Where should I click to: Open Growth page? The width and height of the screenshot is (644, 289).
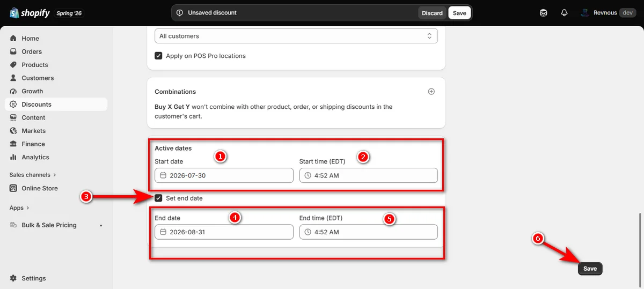click(56, 91)
